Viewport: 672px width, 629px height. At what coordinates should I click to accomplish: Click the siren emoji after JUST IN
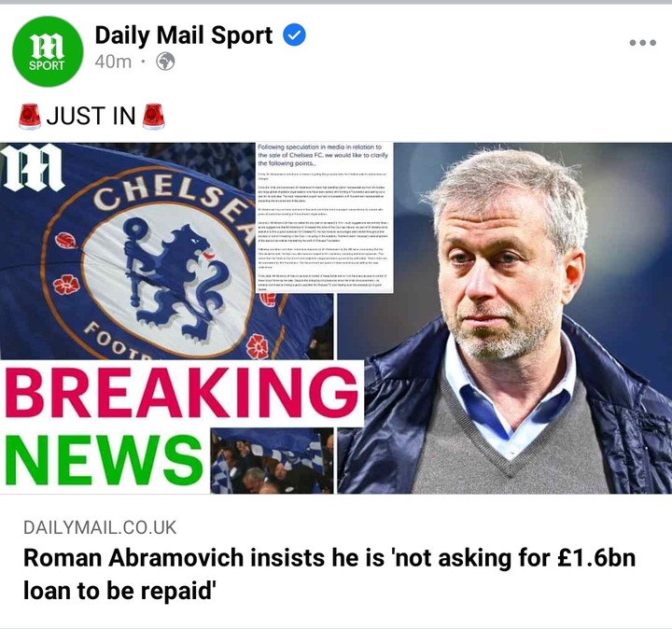point(153,116)
